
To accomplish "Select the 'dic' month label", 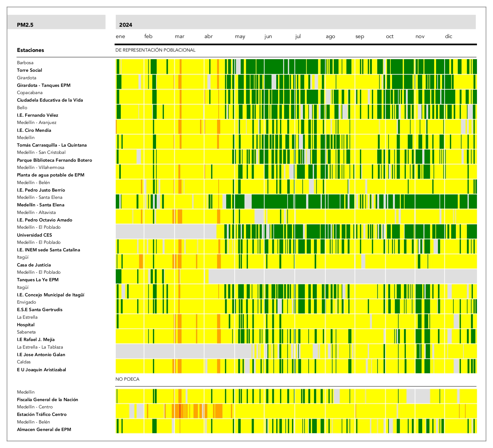I will tap(448, 36).
